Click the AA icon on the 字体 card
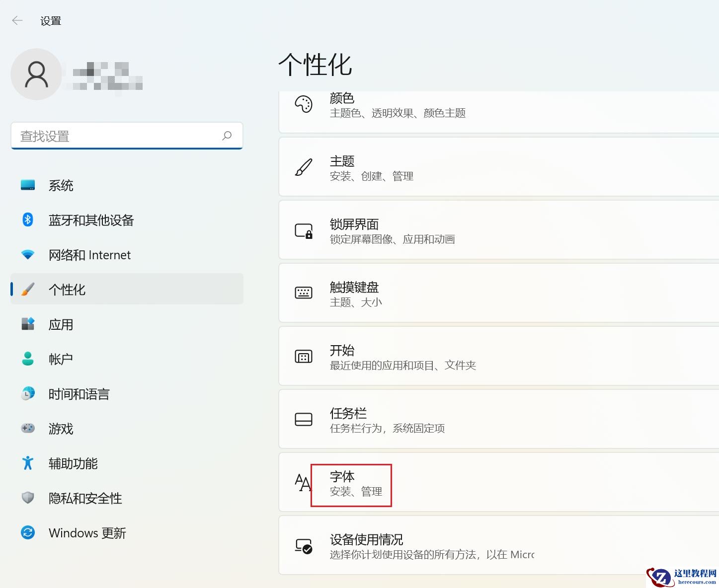The width and height of the screenshot is (719, 588). 301,483
